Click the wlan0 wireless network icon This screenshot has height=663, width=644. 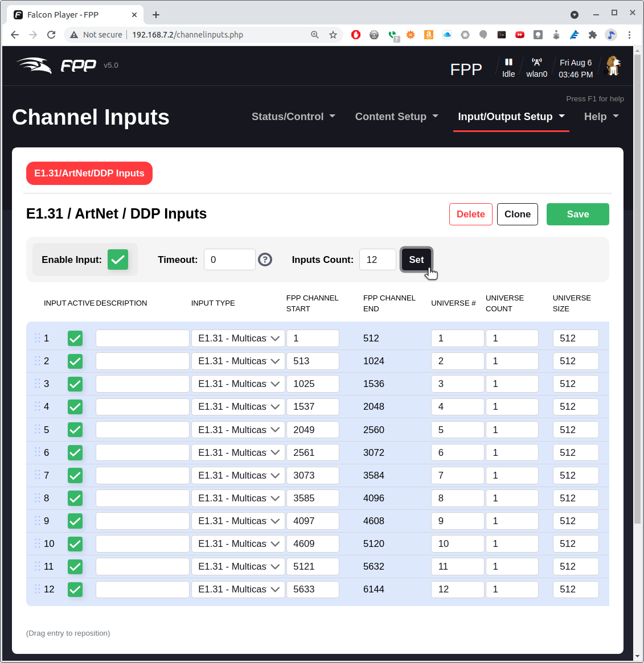(536, 62)
